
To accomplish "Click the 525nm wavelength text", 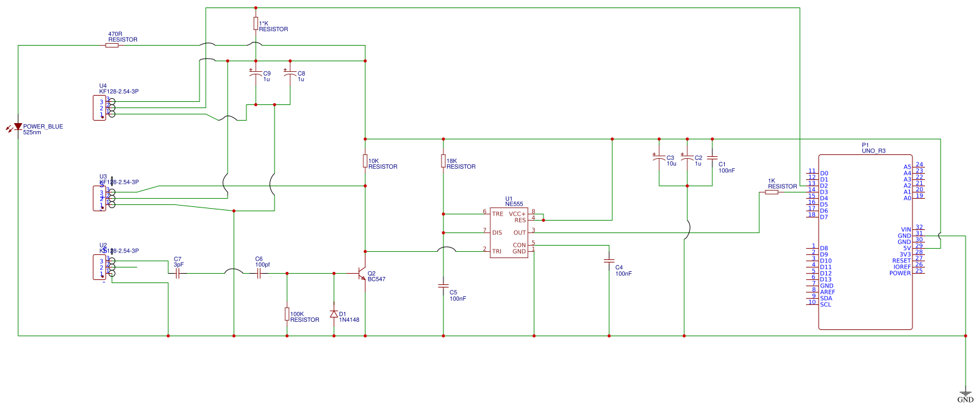I will point(33,132).
